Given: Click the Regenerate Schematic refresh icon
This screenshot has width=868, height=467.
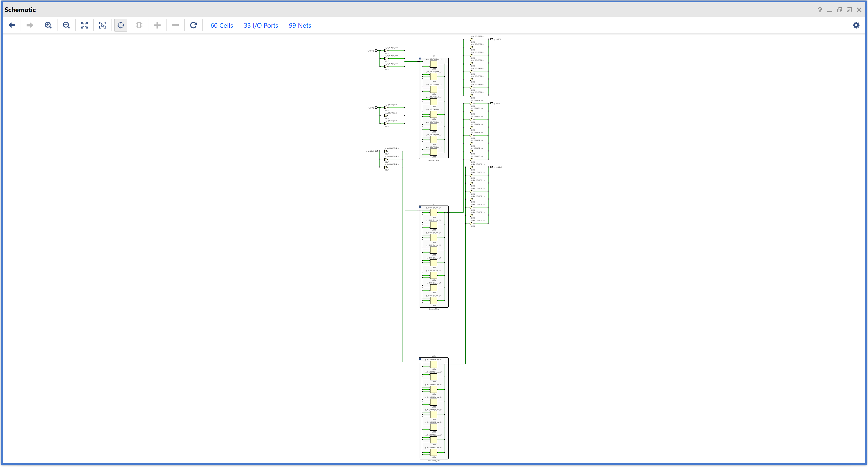Looking at the screenshot, I should (193, 25).
